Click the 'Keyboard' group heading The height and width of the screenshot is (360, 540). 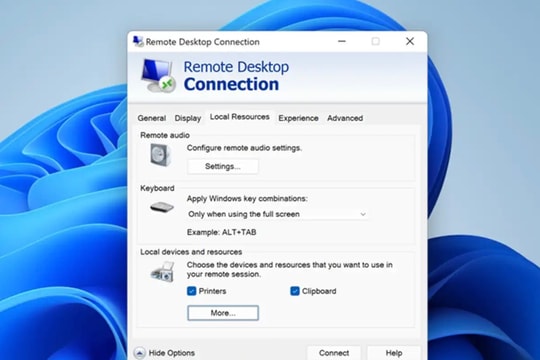[157, 188]
